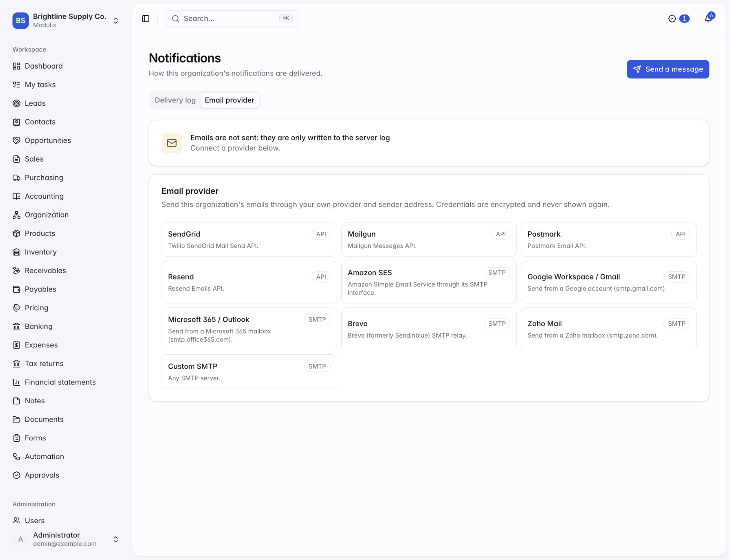
Task: Click the Contacts icon in sidebar
Action: pos(16,122)
